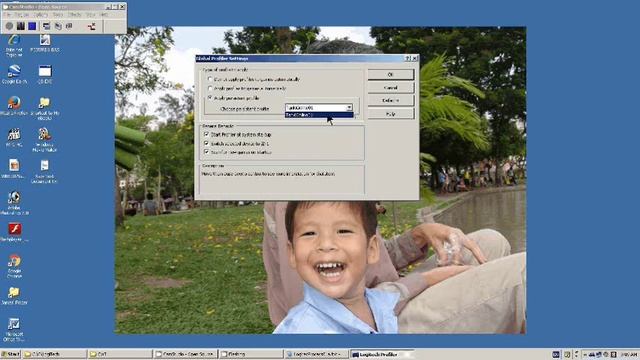Click the fourth CamStudio toolbar icon after separator
The height and width of the screenshot is (360, 640).
47,26
